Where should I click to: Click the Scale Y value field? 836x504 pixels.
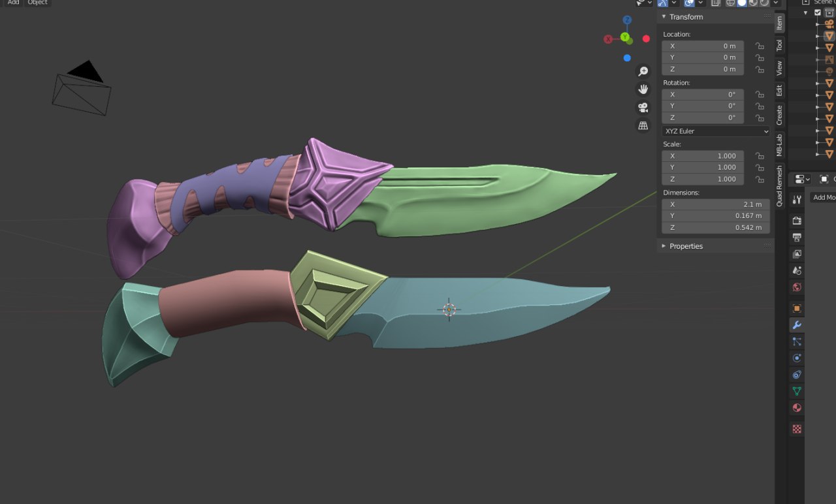point(703,167)
